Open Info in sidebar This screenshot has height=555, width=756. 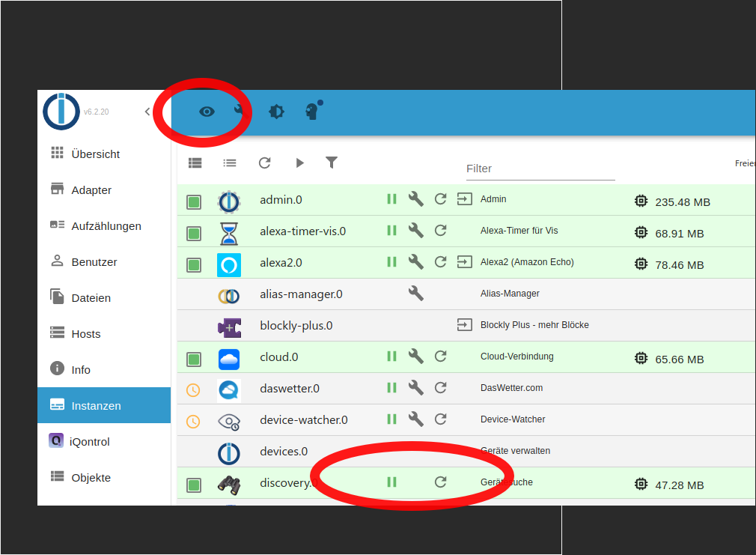(104, 370)
